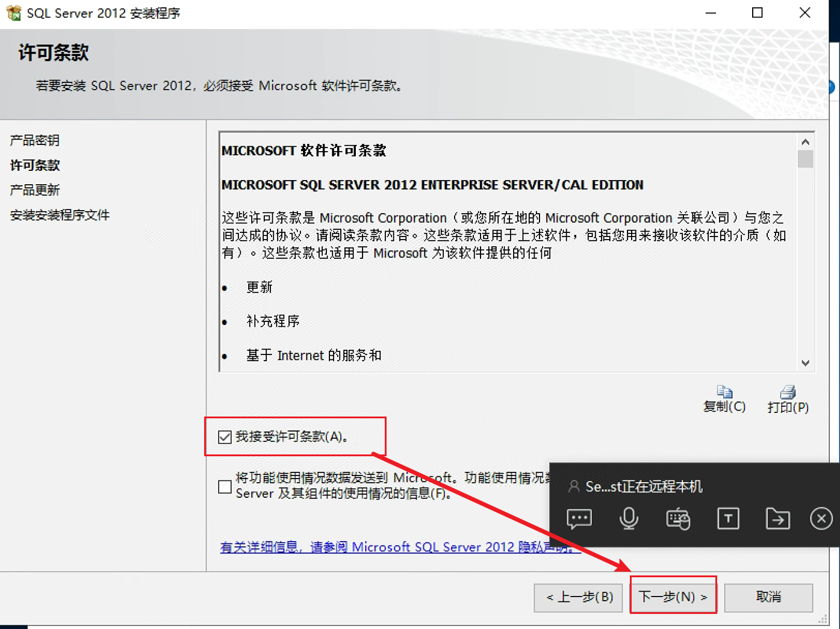This screenshot has height=629, width=840.
Task: Click keyboard icon in remote control bar
Action: [678, 518]
